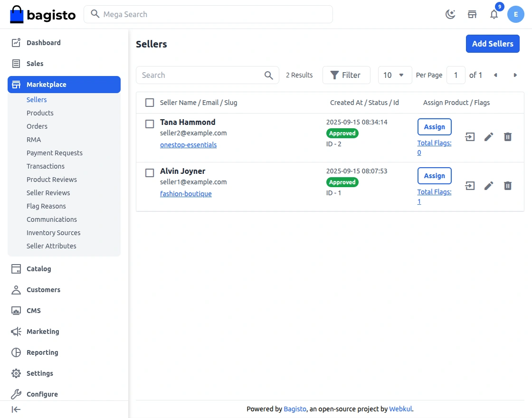Click the search magnifier in Sellers search
The width and height of the screenshot is (532, 418).
[x=268, y=75]
